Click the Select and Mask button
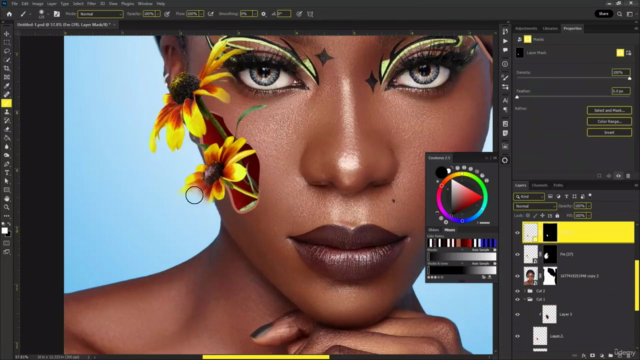The height and width of the screenshot is (360, 640). (609, 110)
